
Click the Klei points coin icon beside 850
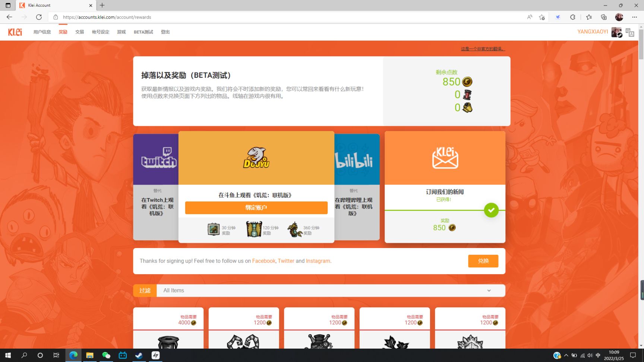467,82
